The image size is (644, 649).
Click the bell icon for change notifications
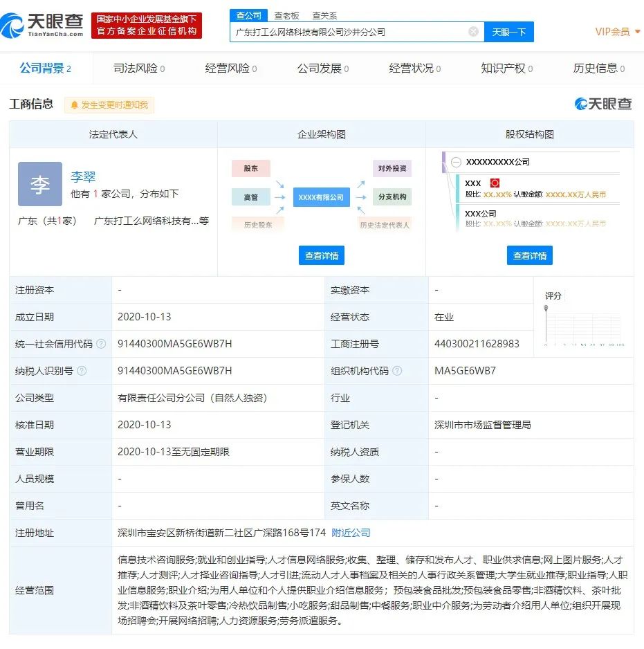(74, 105)
